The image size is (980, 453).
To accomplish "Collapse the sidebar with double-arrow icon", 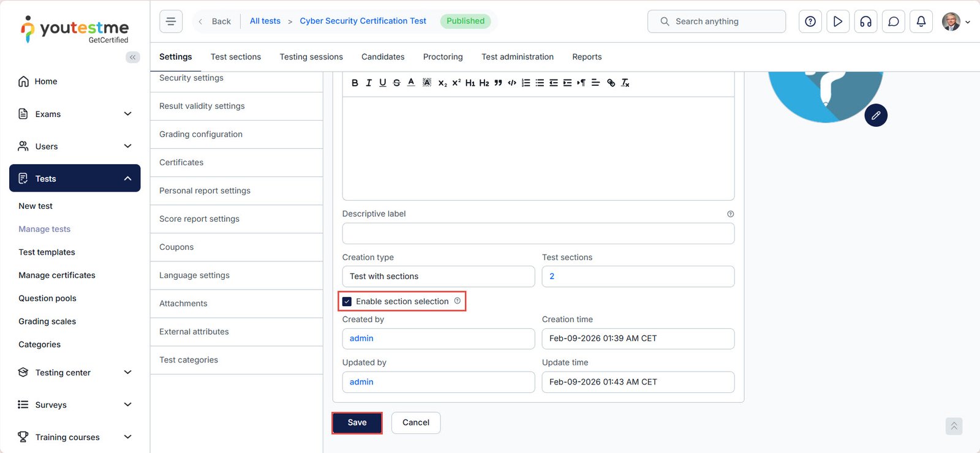I will [x=132, y=57].
